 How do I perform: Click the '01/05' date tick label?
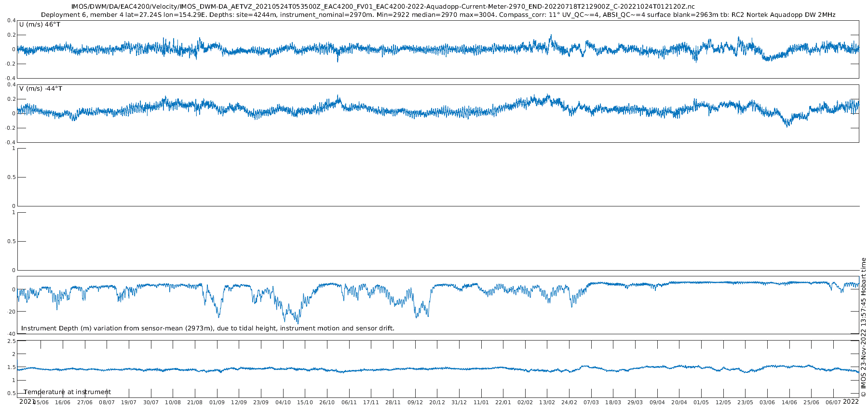701,402
